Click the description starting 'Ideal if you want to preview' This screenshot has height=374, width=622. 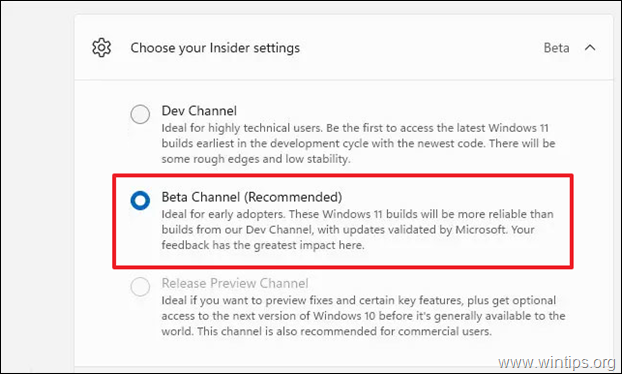[363, 316]
